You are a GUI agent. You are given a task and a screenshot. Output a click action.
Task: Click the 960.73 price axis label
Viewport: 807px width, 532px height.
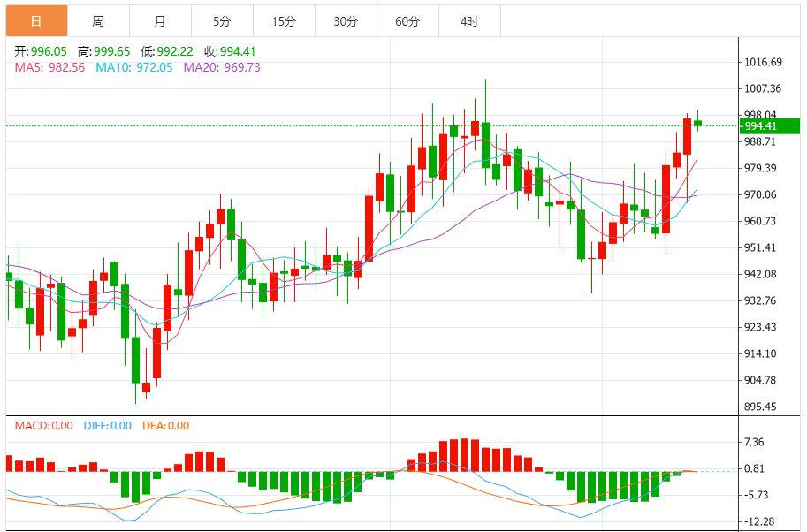click(x=760, y=221)
